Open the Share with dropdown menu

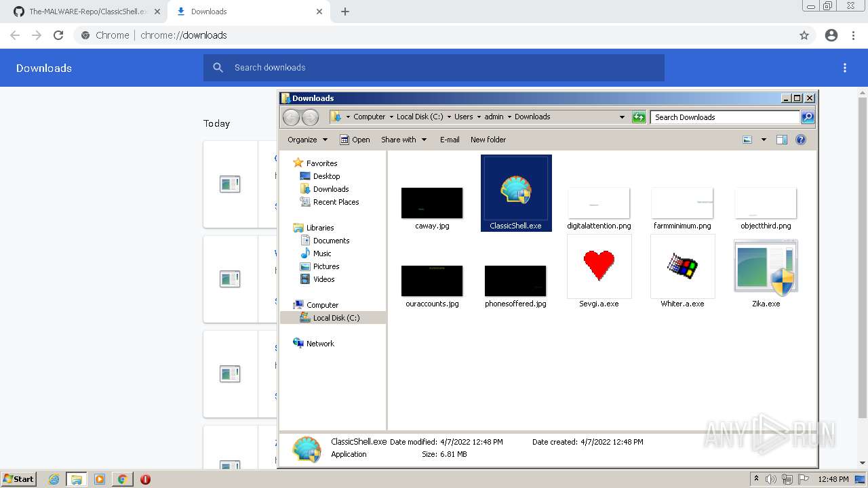coord(404,140)
